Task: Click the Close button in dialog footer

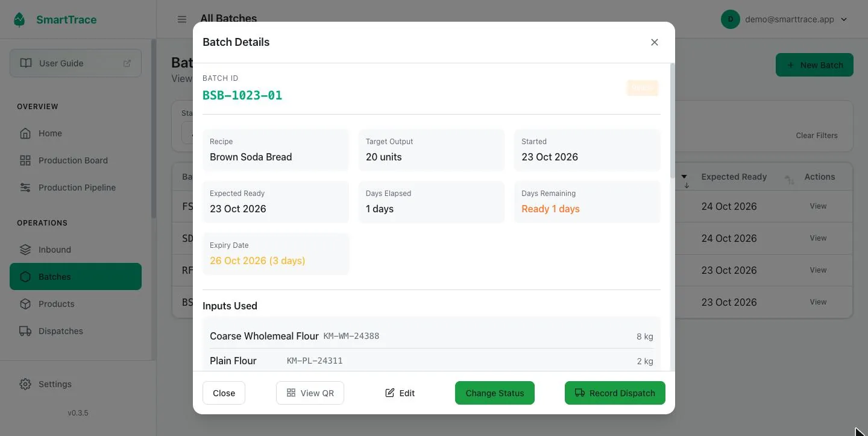Action: coord(224,393)
